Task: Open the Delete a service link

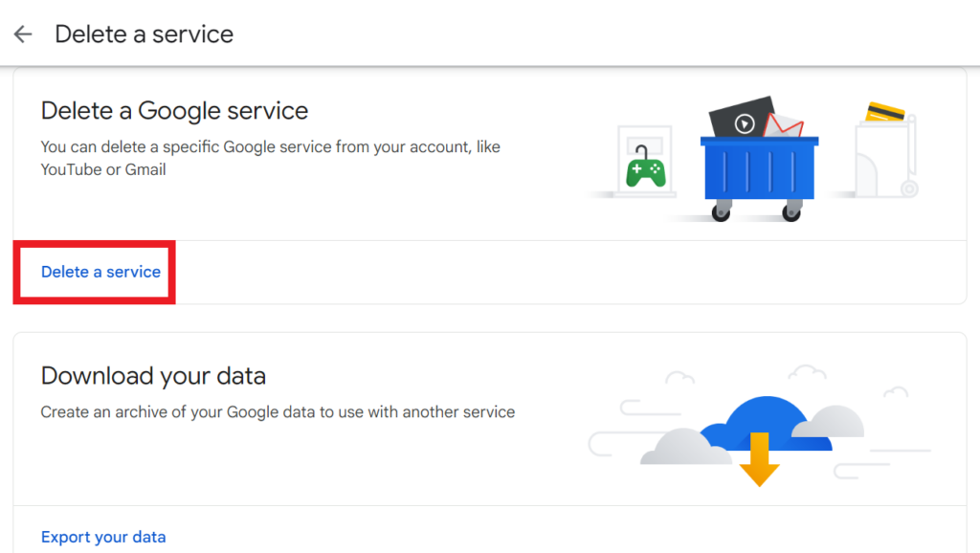Action: point(100,272)
